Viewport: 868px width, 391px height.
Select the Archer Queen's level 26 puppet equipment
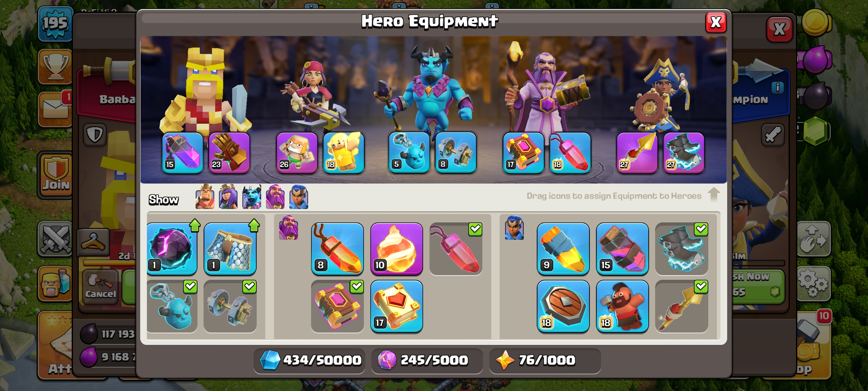297,153
